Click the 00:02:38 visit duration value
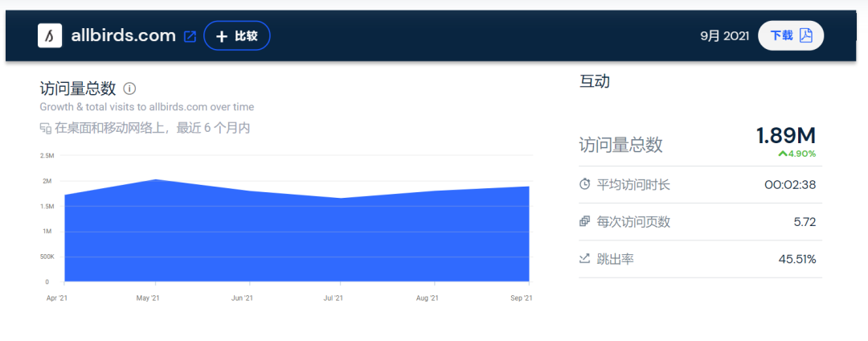Screen dimensions: 868x341 point(790,185)
